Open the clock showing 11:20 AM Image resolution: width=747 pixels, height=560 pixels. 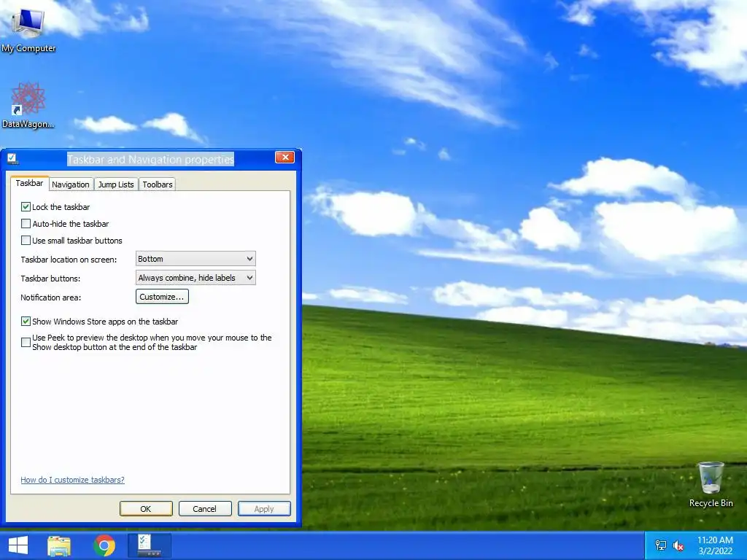(715, 545)
